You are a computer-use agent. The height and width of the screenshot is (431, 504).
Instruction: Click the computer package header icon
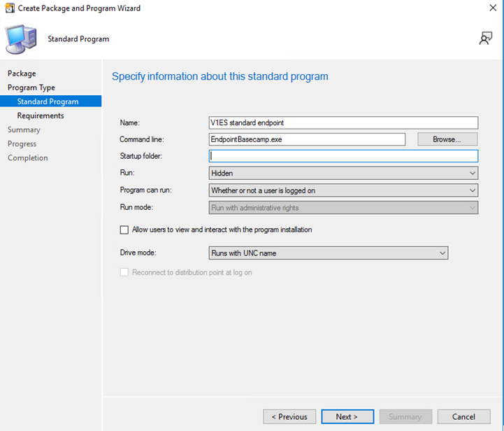pyautogui.click(x=21, y=38)
